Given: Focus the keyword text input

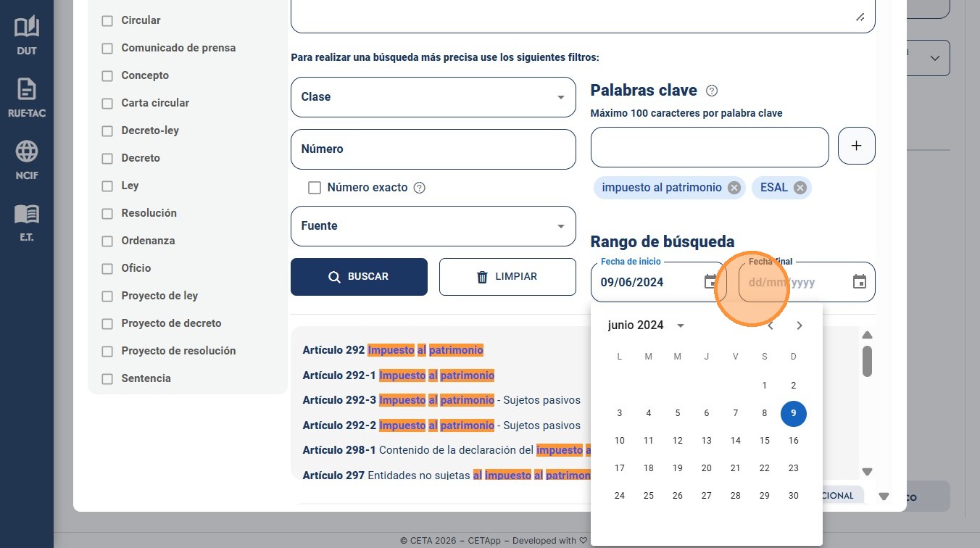Looking at the screenshot, I should tap(710, 147).
